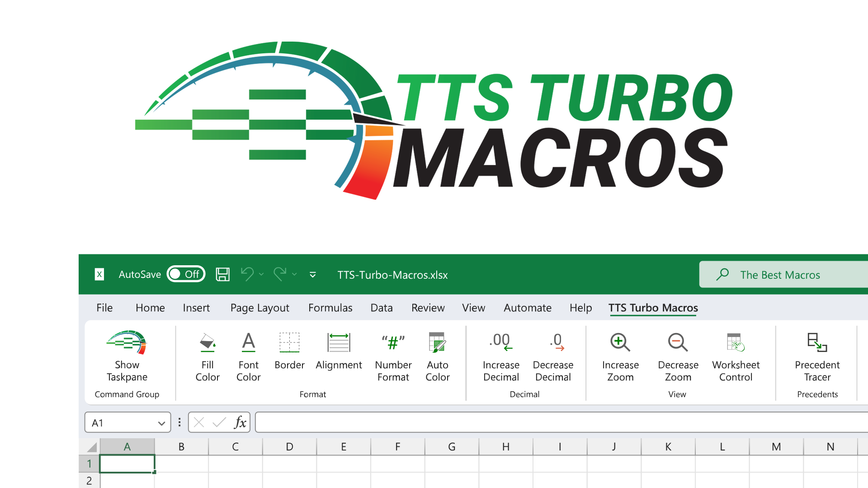
Task: Click the Border formatting icon
Action: 289,343
